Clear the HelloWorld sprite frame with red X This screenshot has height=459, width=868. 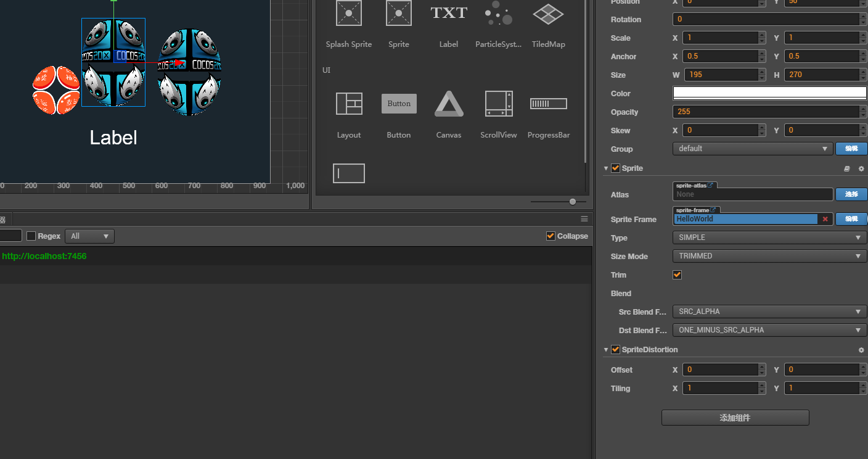pyautogui.click(x=825, y=219)
